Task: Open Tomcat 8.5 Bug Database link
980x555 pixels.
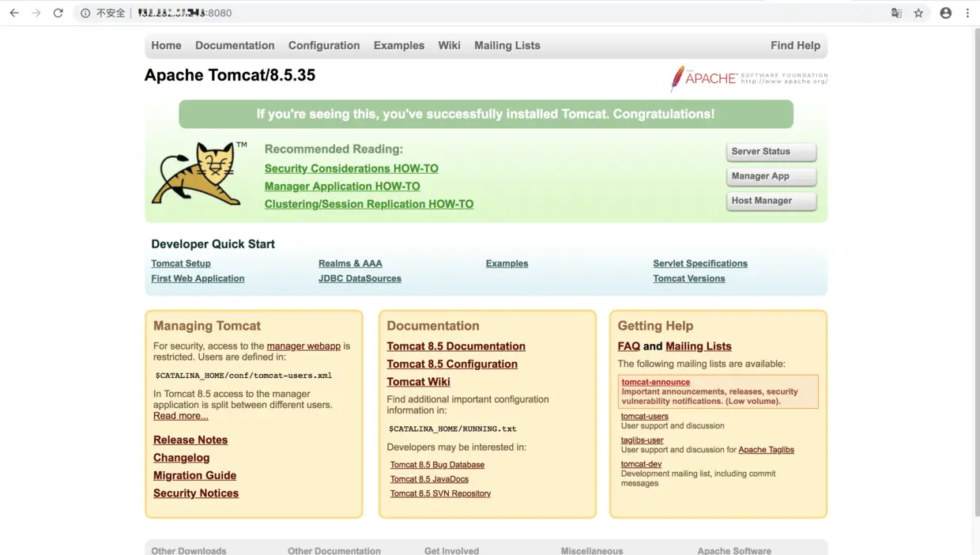Action: (x=437, y=465)
